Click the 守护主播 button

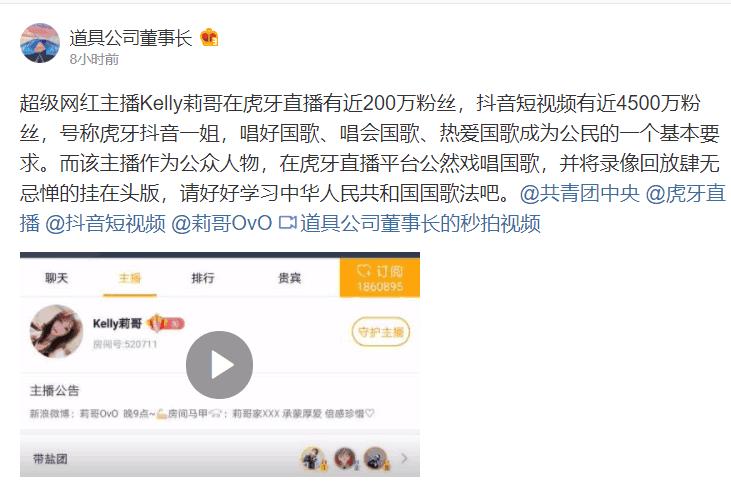(380, 332)
